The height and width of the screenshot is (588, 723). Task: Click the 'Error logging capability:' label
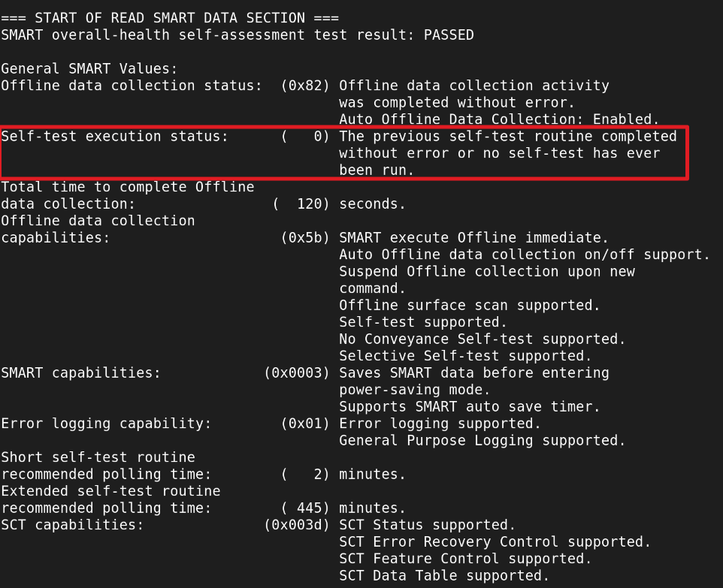coord(106,424)
